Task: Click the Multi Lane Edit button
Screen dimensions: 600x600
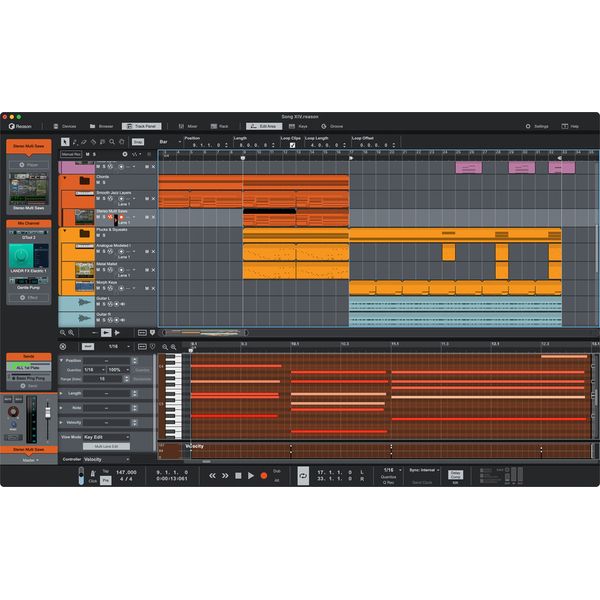Action: click(x=106, y=447)
